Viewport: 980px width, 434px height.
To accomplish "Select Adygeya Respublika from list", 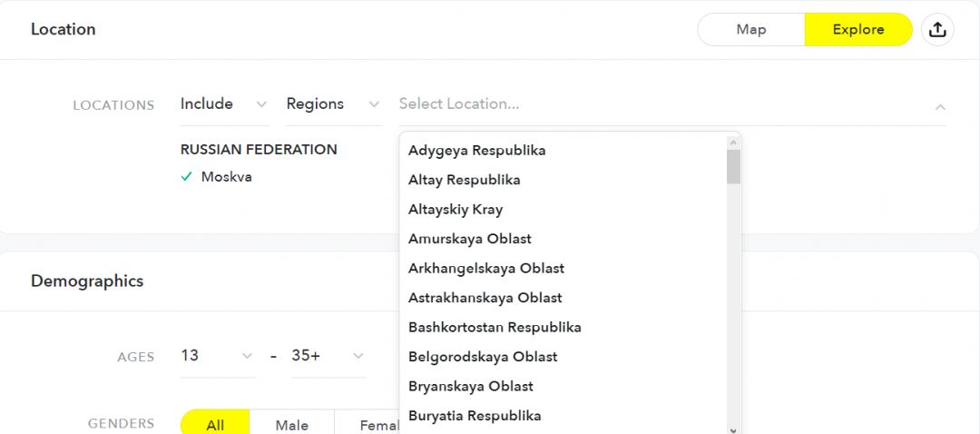I will (x=563, y=151).
